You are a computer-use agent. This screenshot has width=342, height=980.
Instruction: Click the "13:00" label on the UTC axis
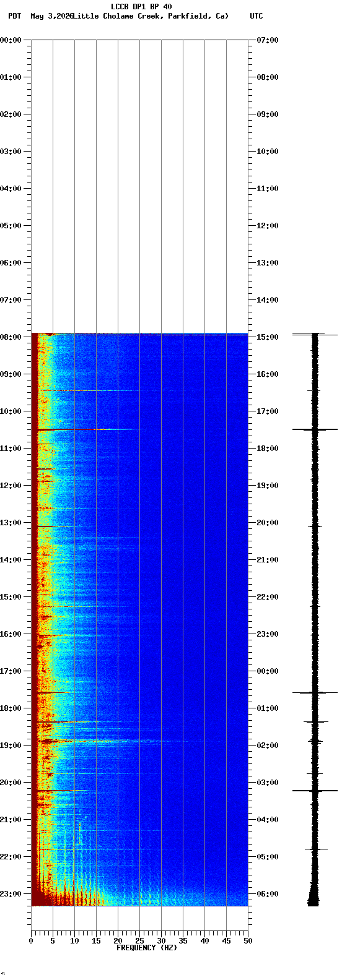coord(268,263)
